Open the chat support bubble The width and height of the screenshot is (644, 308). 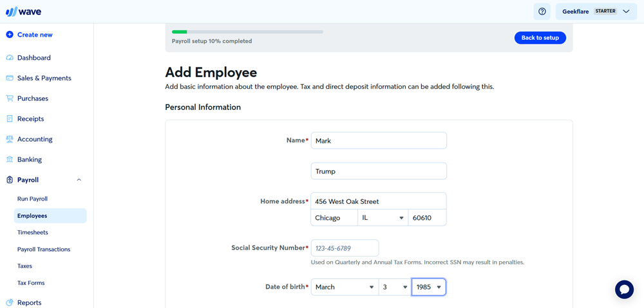624,289
